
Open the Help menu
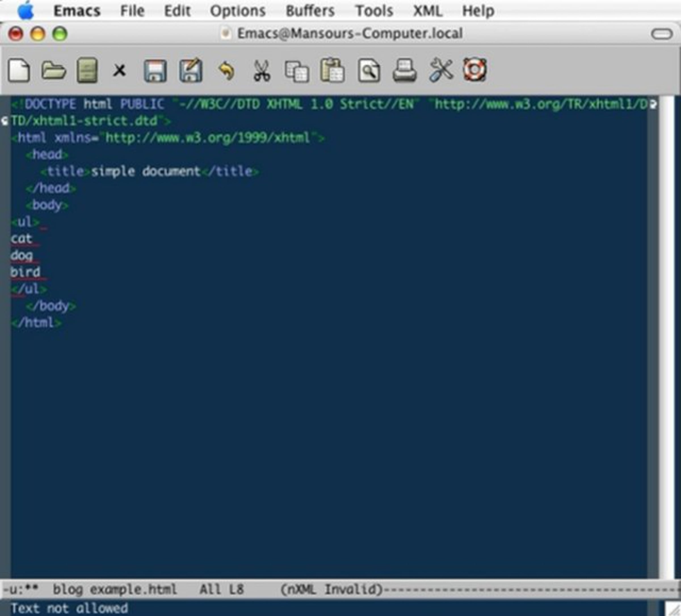(478, 11)
